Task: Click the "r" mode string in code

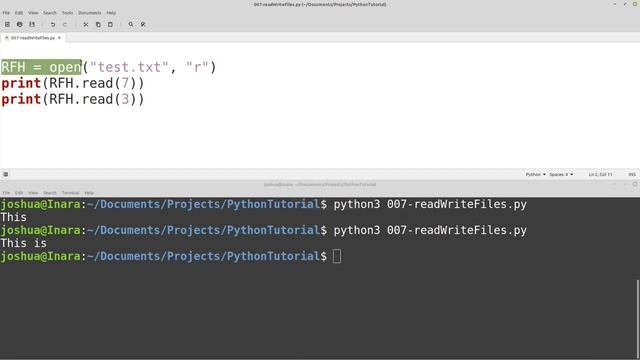Action: (197, 67)
